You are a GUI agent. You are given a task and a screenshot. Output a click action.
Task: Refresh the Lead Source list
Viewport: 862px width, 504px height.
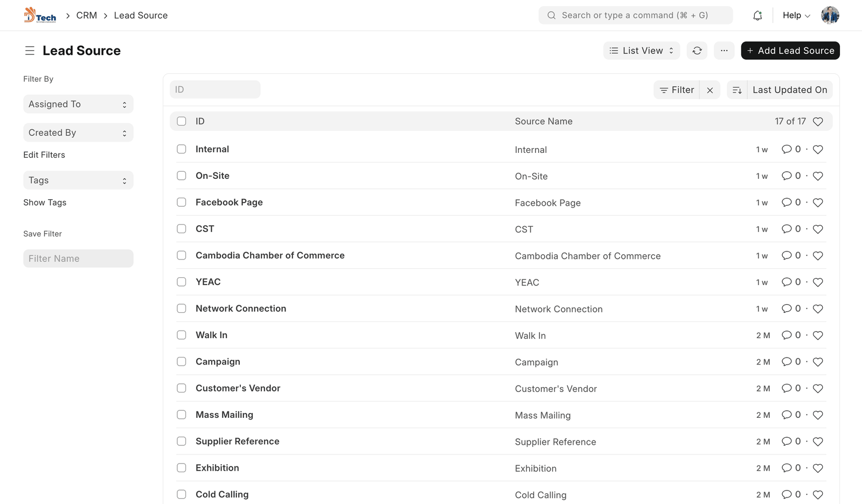[697, 51]
